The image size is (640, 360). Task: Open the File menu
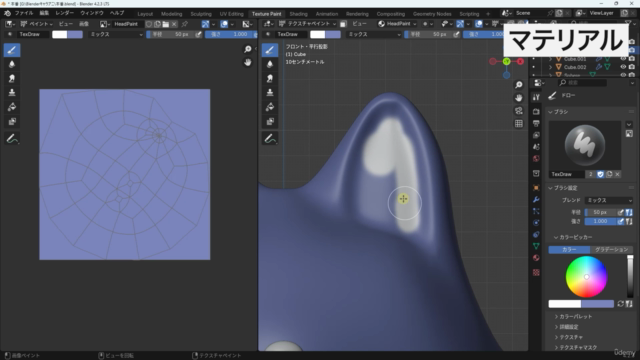point(24,13)
